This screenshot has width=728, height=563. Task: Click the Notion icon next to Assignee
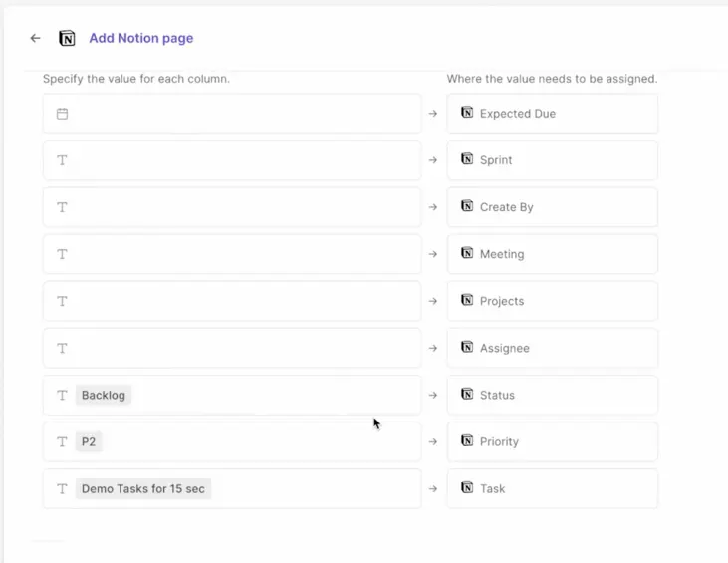tap(467, 347)
